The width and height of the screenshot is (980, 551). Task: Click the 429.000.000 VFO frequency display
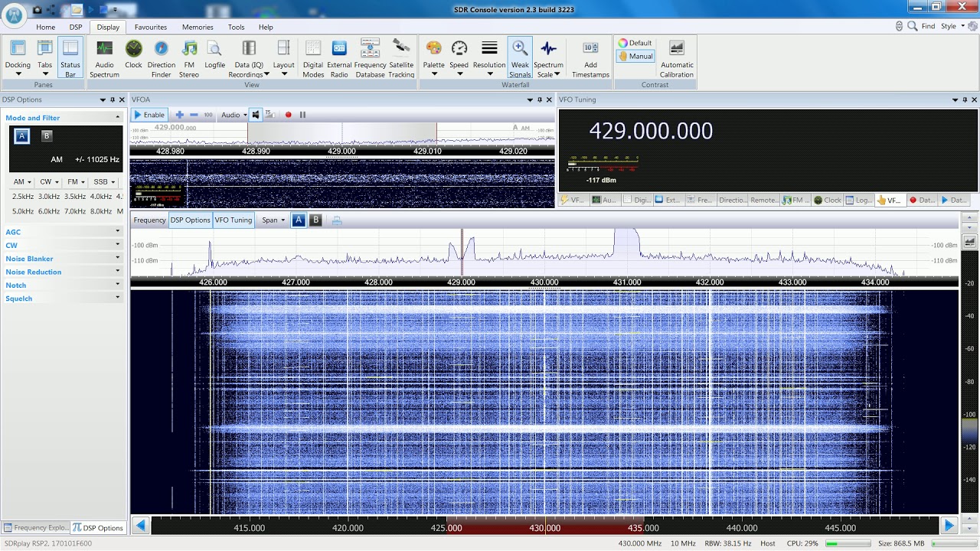pos(651,131)
